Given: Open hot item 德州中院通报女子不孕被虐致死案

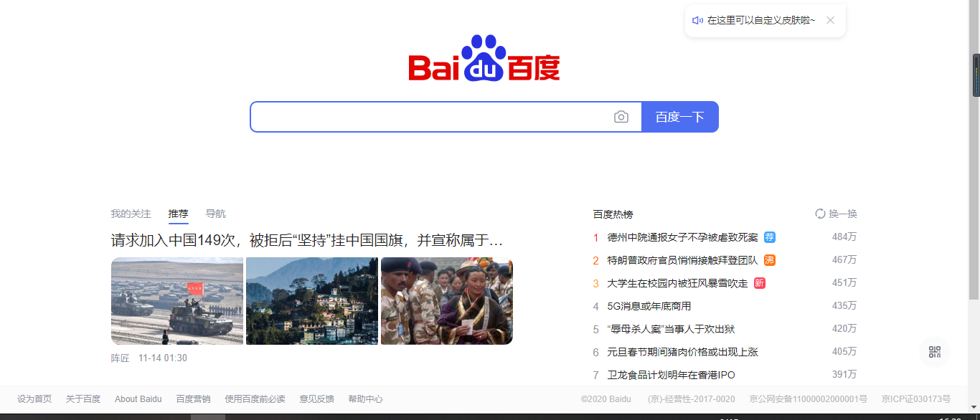Looking at the screenshot, I should (682, 237).
